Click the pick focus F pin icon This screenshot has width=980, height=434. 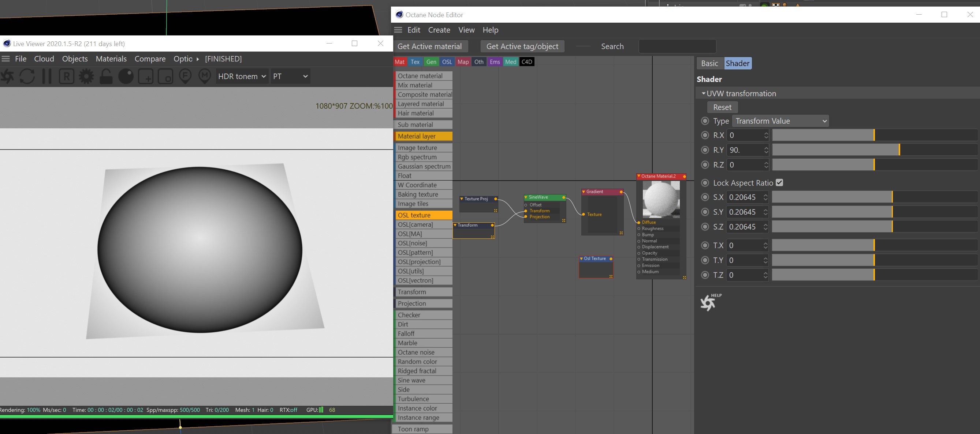(x=185, y=76)
